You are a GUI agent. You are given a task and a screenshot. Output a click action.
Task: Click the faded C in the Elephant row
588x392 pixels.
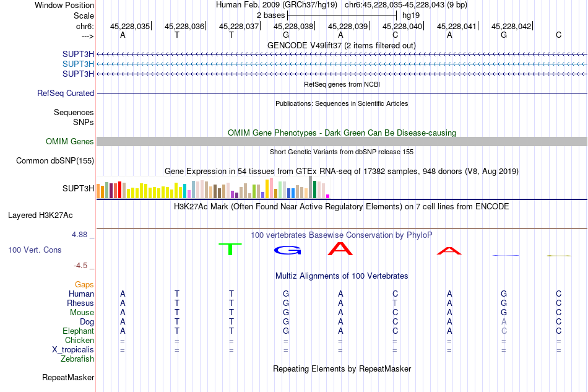pyautogui.click(x=504, y=331)
